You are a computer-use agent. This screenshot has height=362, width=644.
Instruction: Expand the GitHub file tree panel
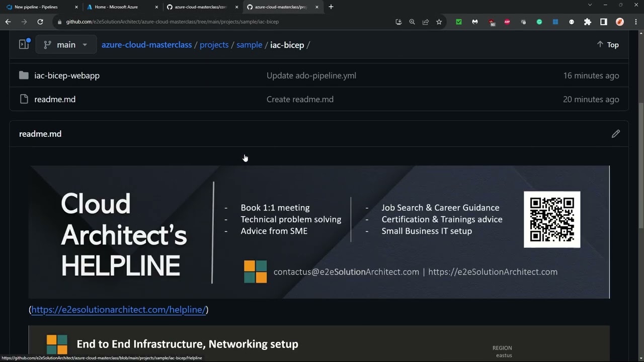[x=24, y=44]
